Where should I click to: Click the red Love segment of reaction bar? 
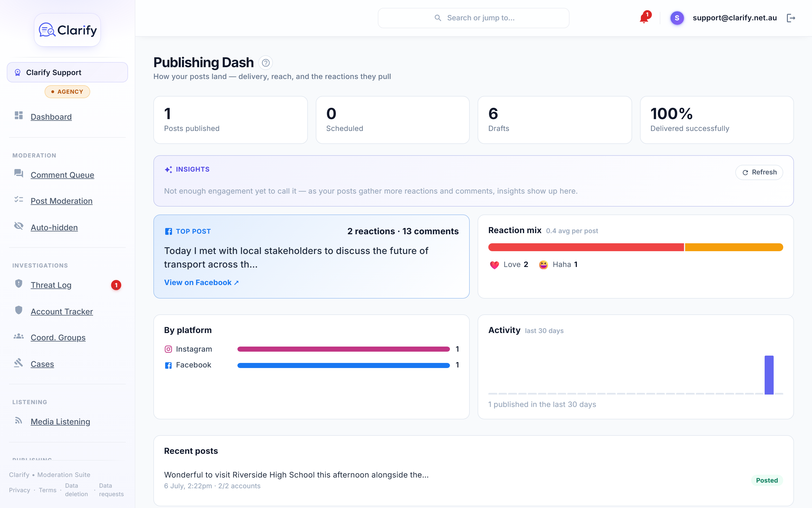(586, 248)
